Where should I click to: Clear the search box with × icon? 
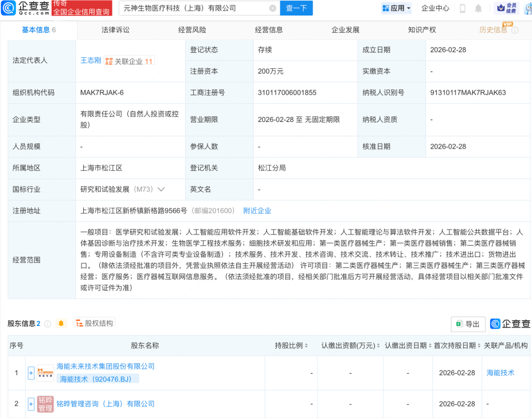(272, 8)
